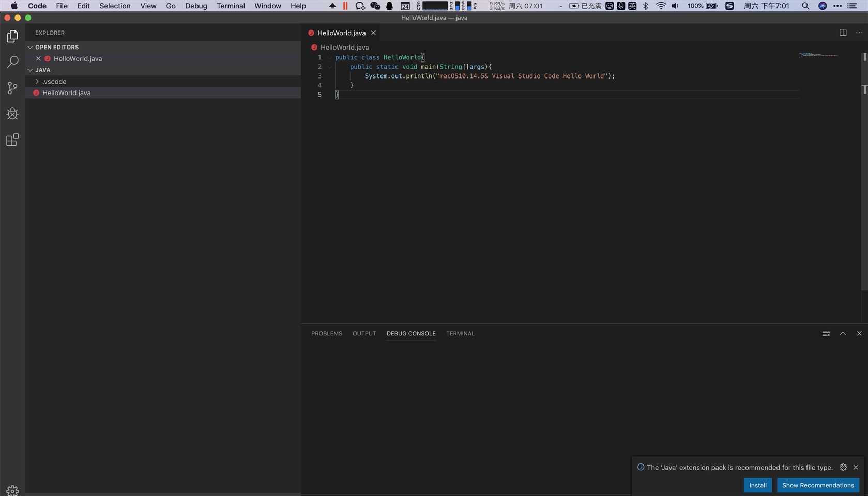Open the File menu
Viewport: 868px width, 496px height.
[62, 6]
